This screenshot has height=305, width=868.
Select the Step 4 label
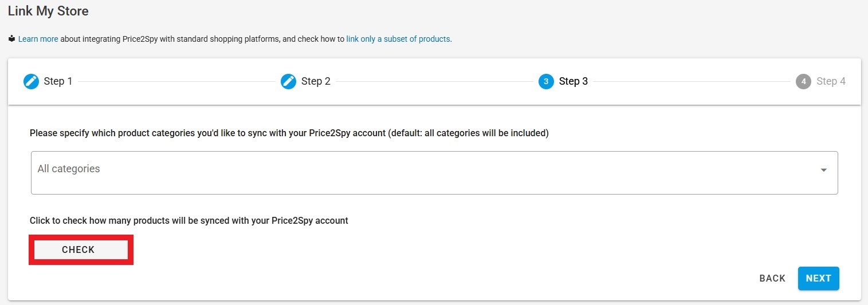click(831, 81)
